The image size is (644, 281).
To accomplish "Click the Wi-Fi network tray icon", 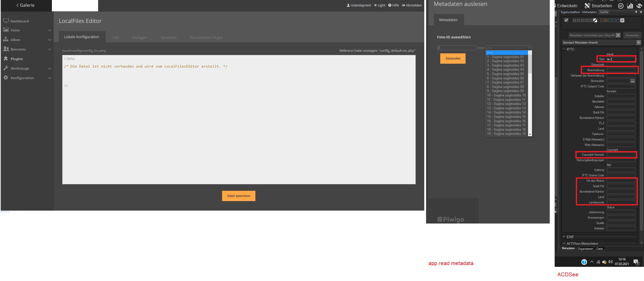I will point(598,262).
